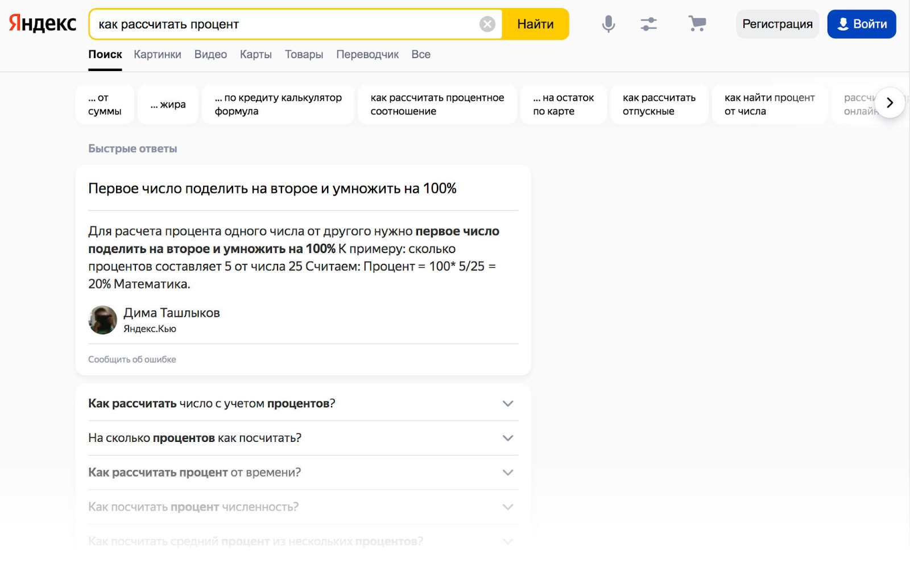Clear the search field with X icon
The image size is (910, 588).
click(x=487, y=24)
